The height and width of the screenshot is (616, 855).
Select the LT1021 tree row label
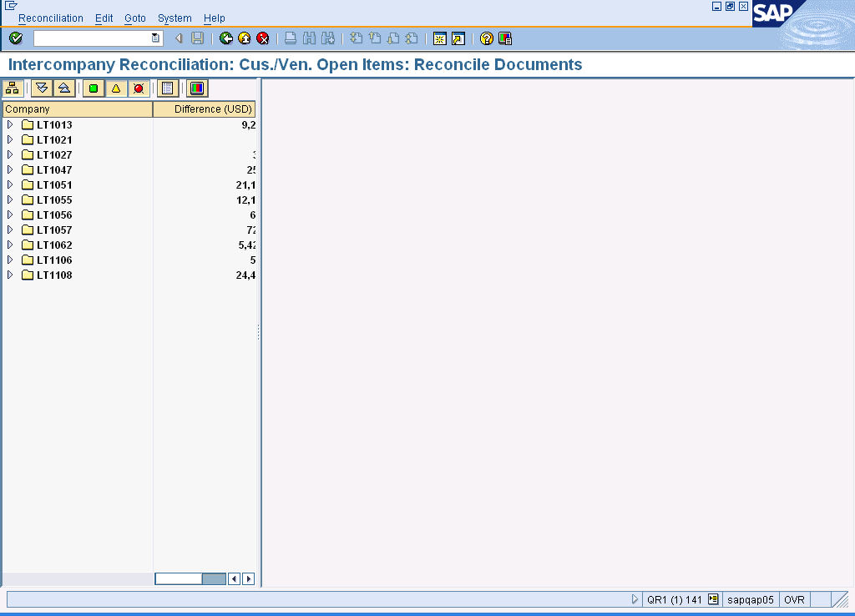54,139
